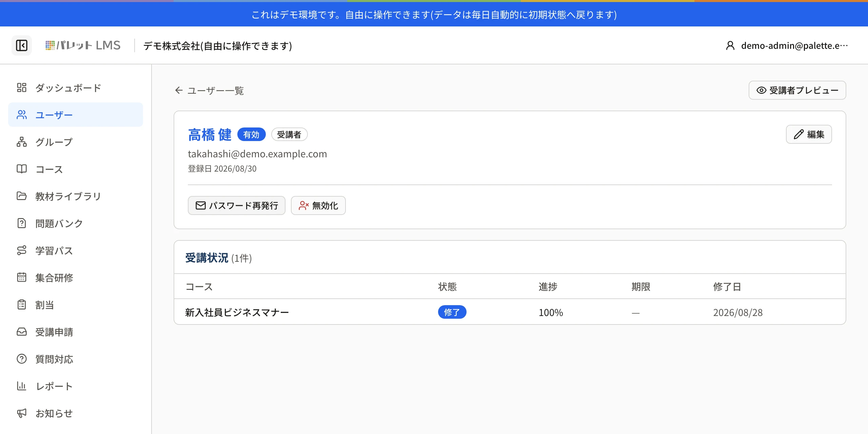Click the 修了 status badge in table

pyautogui.click(x=452, y=312)
